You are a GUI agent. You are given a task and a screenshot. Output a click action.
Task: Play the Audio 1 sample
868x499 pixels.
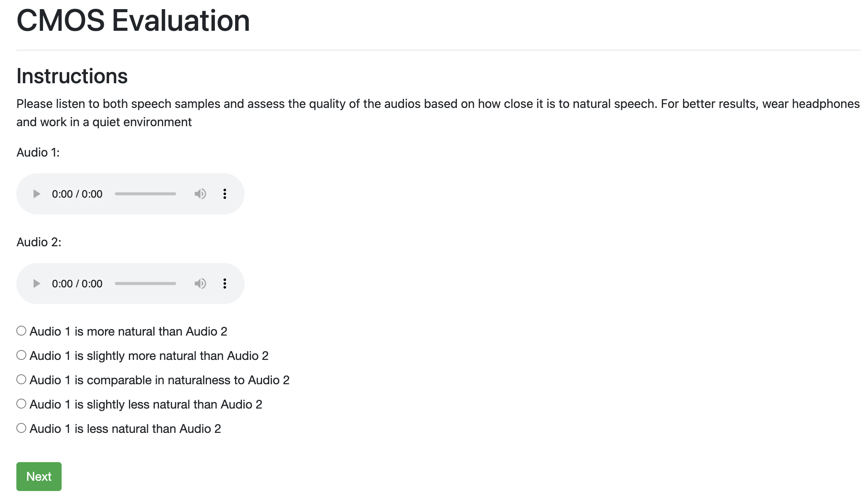(37, 194)
